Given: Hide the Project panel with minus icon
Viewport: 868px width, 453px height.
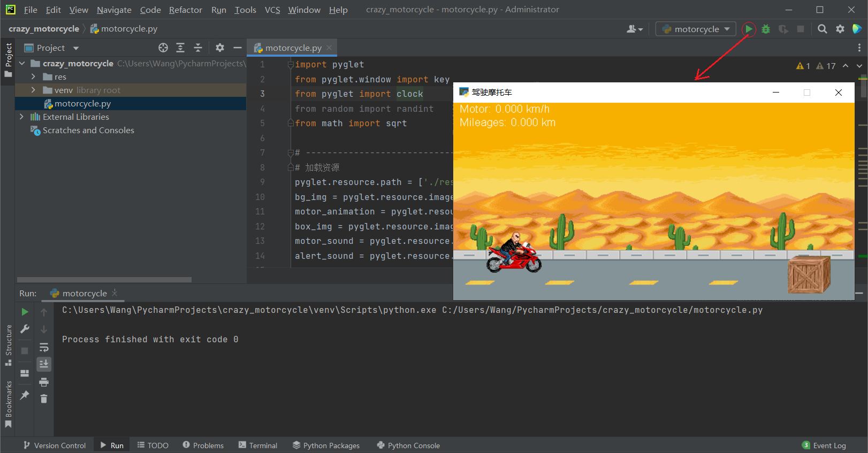Looking at the screenshot, I should pyautogui.click(x=238, y=48).
